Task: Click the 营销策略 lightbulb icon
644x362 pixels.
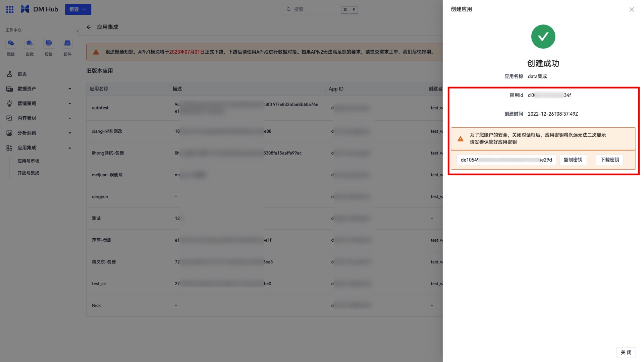Action: tap(9, 104)
